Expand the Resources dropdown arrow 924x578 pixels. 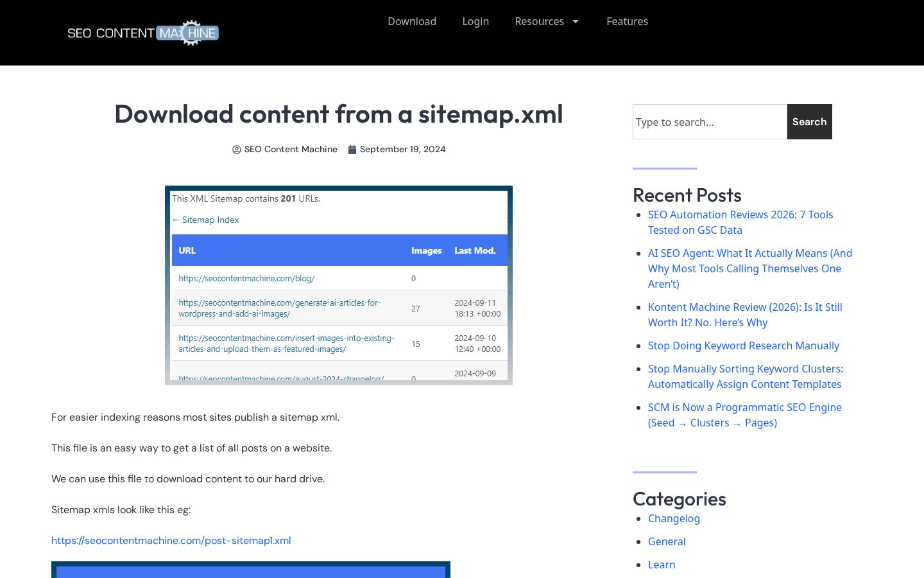click(x=576, y=22)
